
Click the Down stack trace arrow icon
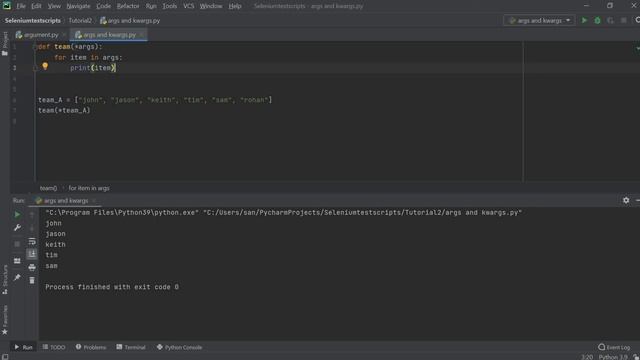[x=32, y=228]
